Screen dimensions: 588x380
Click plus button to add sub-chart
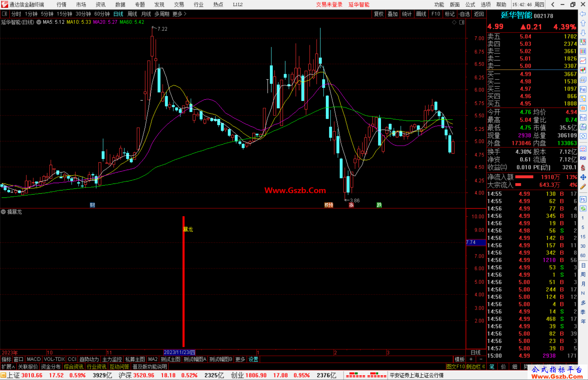tap(471, 359)
